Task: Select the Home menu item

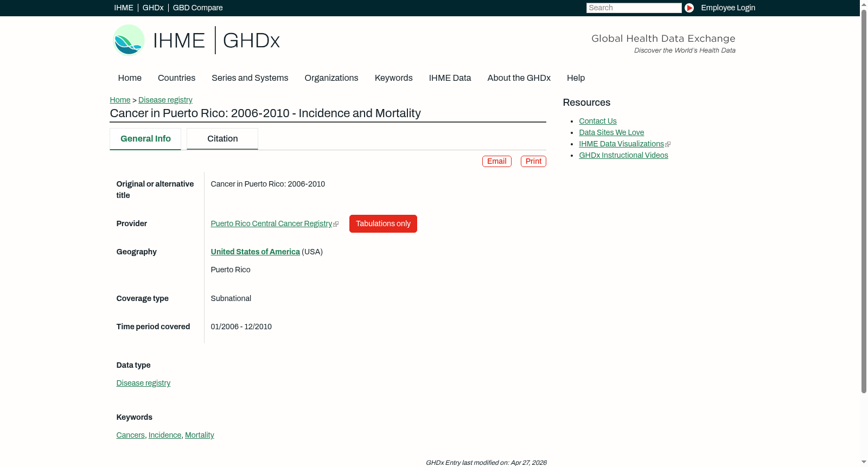Action: pos(130,78)
